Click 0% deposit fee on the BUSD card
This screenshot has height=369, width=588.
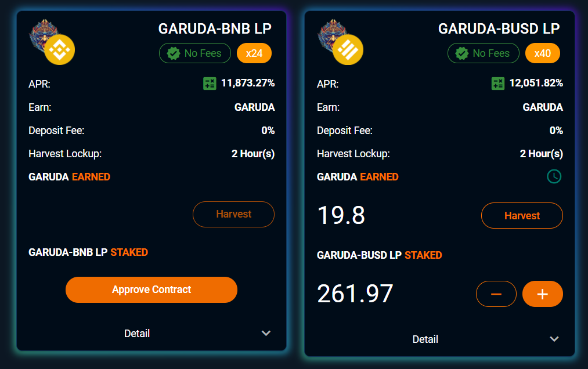[x=556, y=131]
